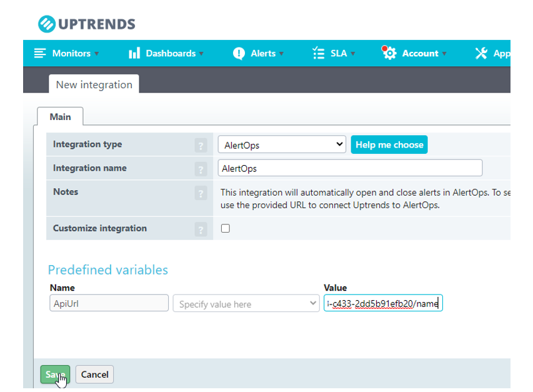This screenshot has width=533, height=392.
Task: Click help icon beside Customize integration
Action: click(x=201, y=229)
